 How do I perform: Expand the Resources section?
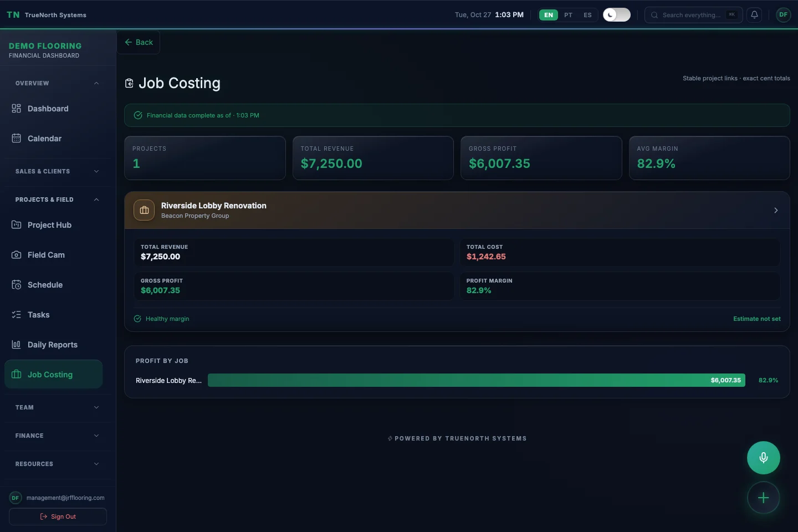pos(58,464)
